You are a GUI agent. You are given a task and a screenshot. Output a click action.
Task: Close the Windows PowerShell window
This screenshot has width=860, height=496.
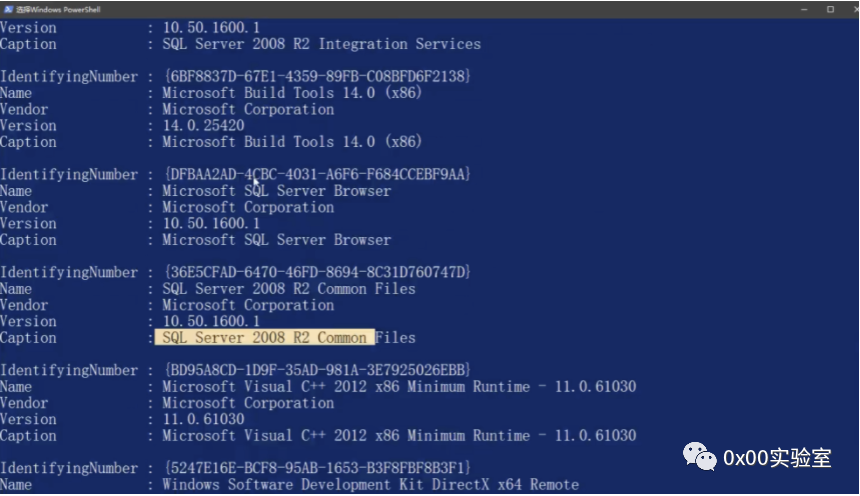click(851, 8)
